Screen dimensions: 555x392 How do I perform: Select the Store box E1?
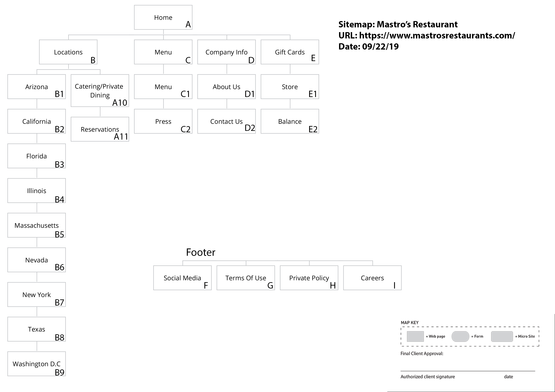(290, 87)
